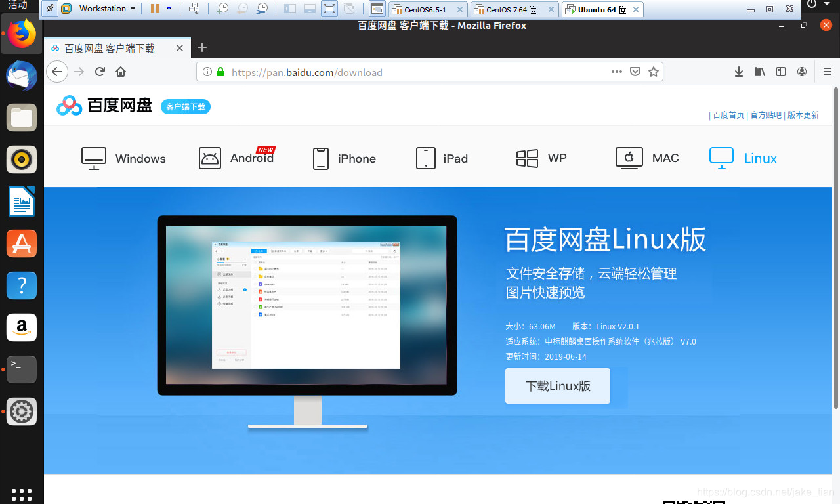
Task: Show site information for pan.baidu.com
Action: pyautogui.click(x=207, y=72)
